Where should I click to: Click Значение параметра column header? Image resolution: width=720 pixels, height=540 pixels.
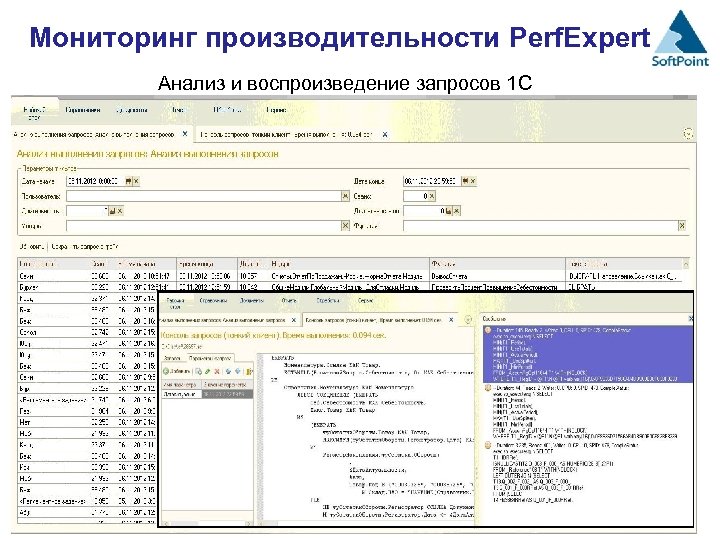click(x=227, y=384)
